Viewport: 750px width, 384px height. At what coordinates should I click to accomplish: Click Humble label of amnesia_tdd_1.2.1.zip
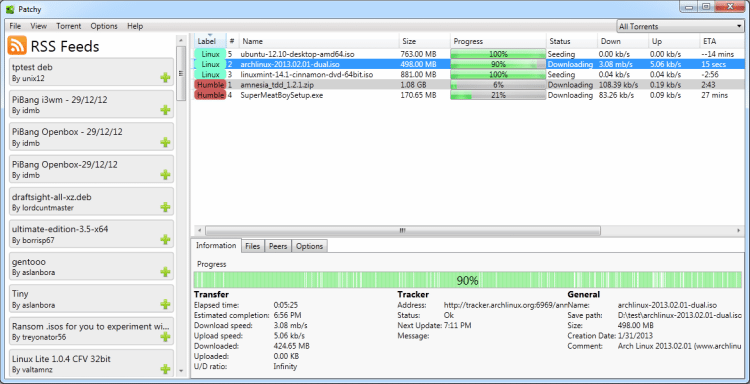pos(210,85)
